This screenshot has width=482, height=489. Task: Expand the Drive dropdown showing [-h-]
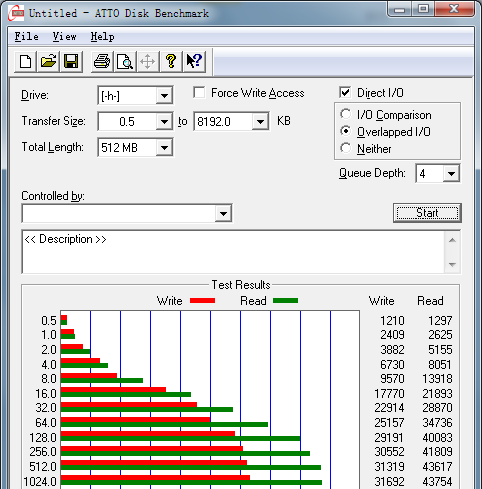click(x=164, y=96)
